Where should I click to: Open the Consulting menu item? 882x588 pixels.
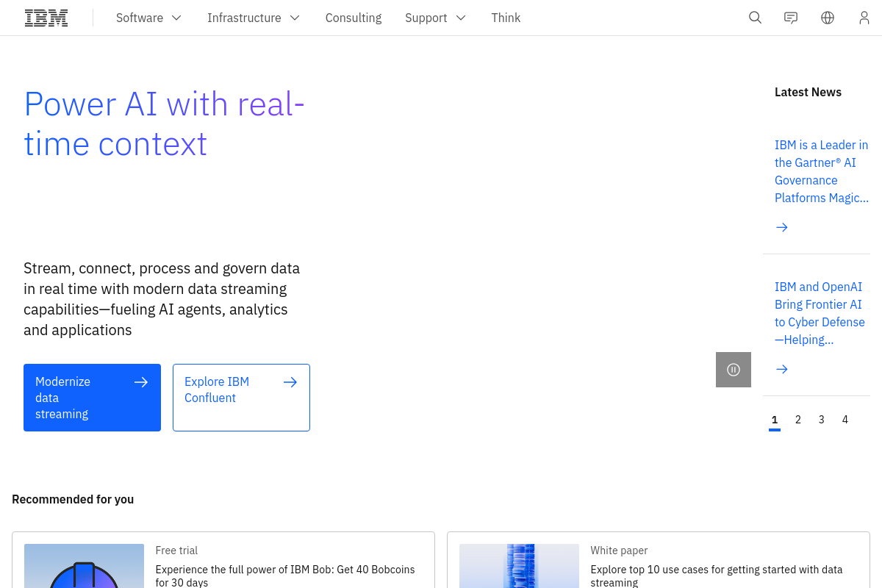(354, 18)
